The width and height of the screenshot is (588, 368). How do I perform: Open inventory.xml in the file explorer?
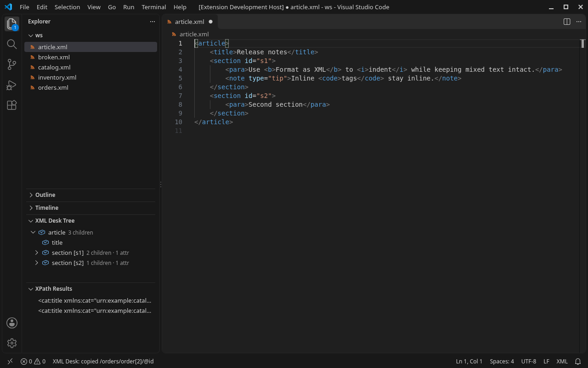(x=90, y=78)
